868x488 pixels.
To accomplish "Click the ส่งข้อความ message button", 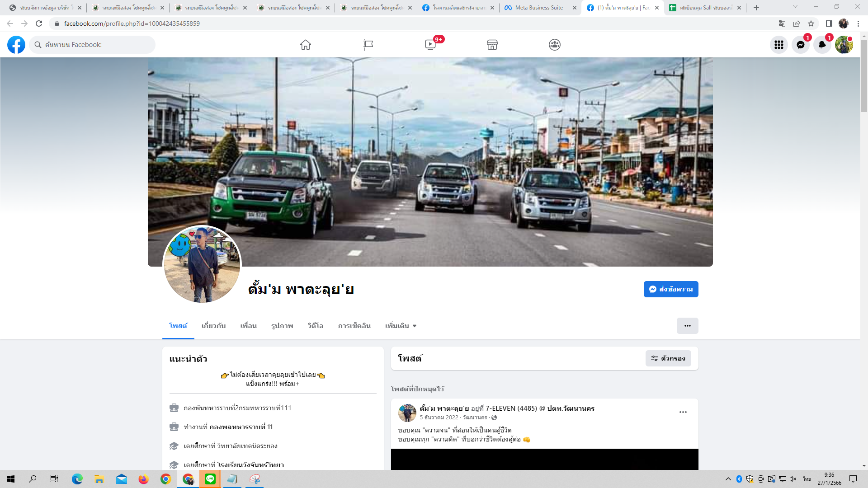I will pos(671,289).
